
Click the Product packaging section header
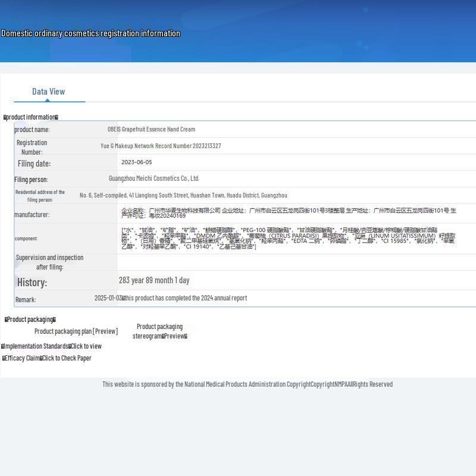pyautogui.click(x=30, y=320)
